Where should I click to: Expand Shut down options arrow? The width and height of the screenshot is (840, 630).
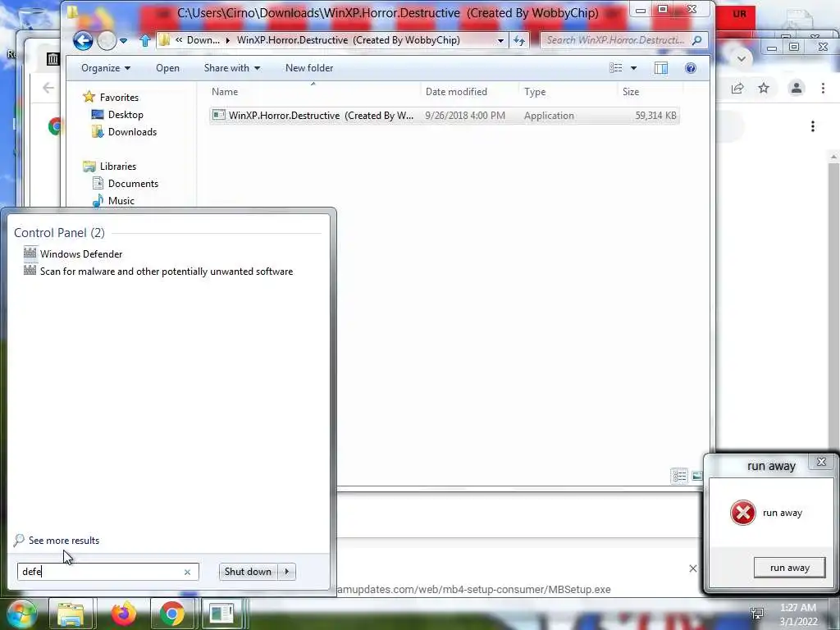[x=287, y=572]
